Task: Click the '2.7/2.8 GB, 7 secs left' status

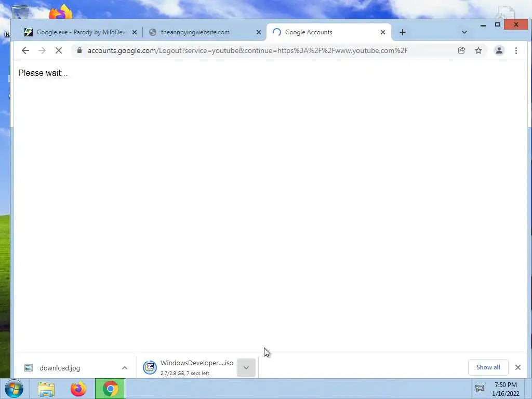Action: click(x=185, y=373)
